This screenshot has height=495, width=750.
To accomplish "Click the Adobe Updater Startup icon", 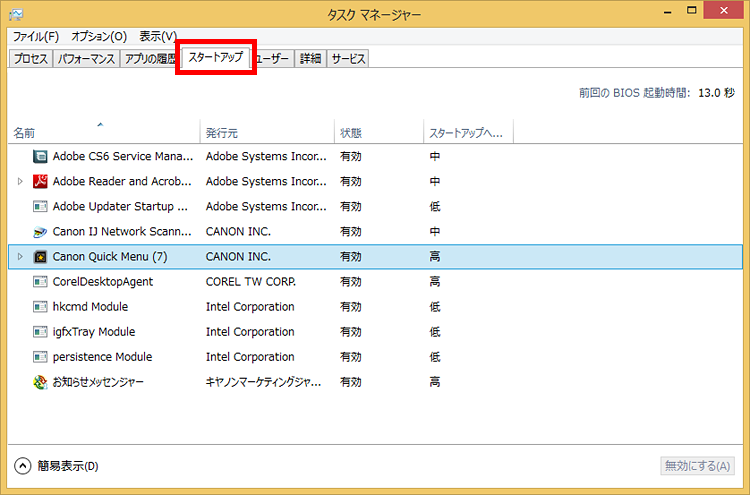I will pos(40,207).
